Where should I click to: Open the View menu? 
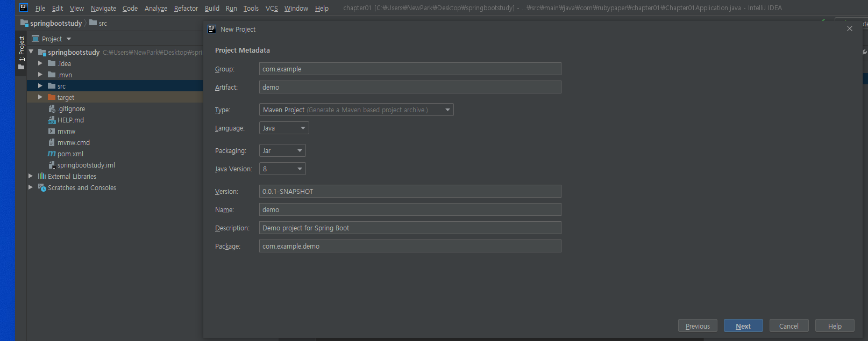[x=77, y=8]
